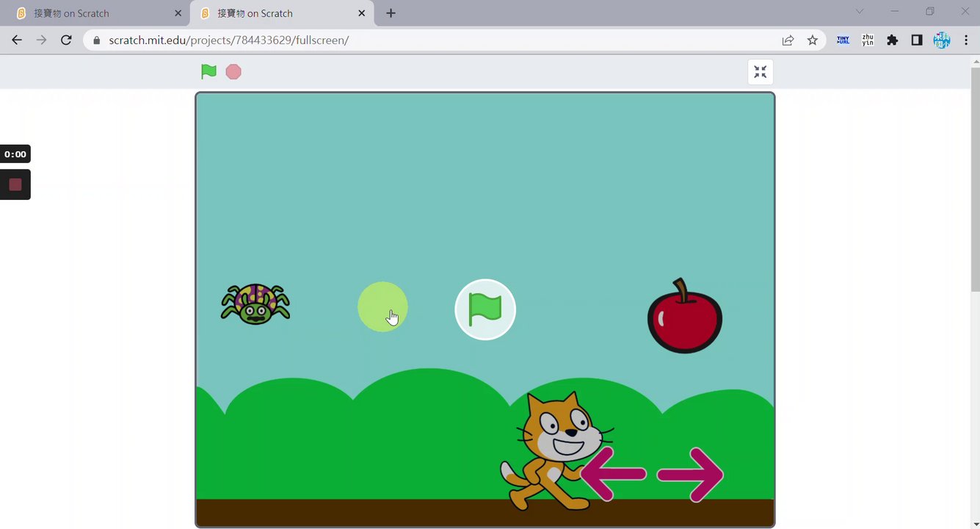Open the zhuyin extension icon
The height and width of the screenshot is (529, 980).
click(868, 40)
